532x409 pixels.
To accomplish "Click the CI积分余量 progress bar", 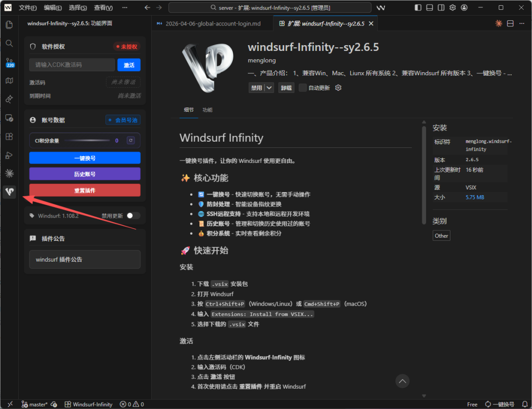I will tap(87, 140).
